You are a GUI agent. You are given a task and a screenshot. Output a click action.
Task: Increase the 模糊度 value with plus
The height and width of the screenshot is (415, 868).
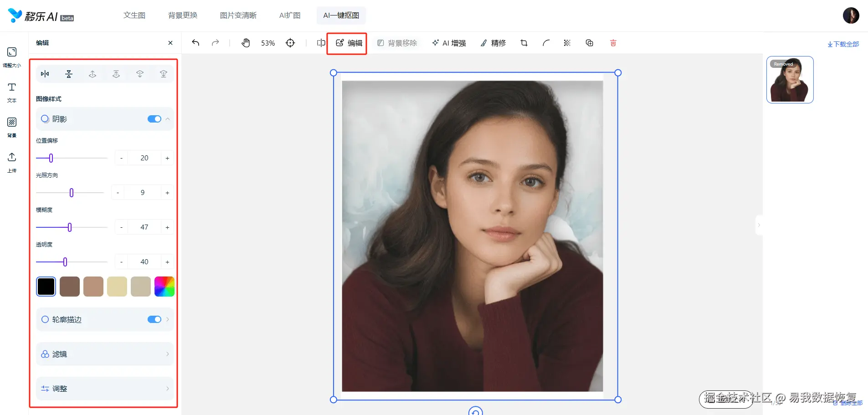click(x=167, y=227)
